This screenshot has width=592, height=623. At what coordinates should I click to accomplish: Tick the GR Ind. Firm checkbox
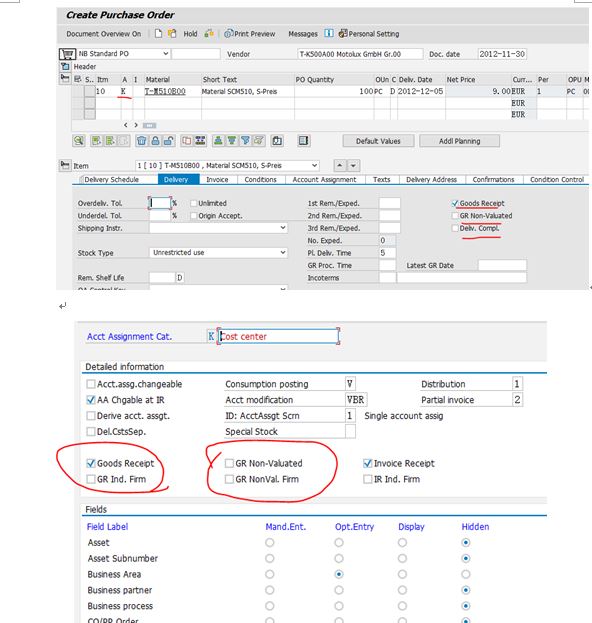click(91, 479)
